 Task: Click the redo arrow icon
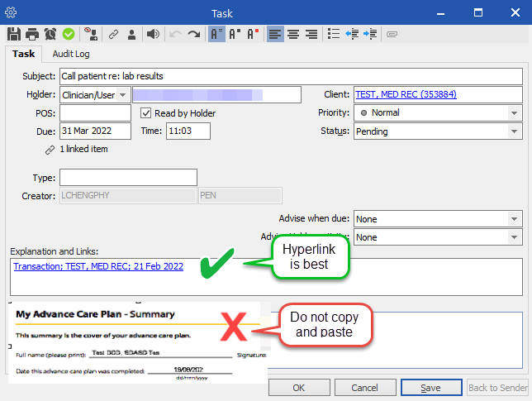point(194,34)
